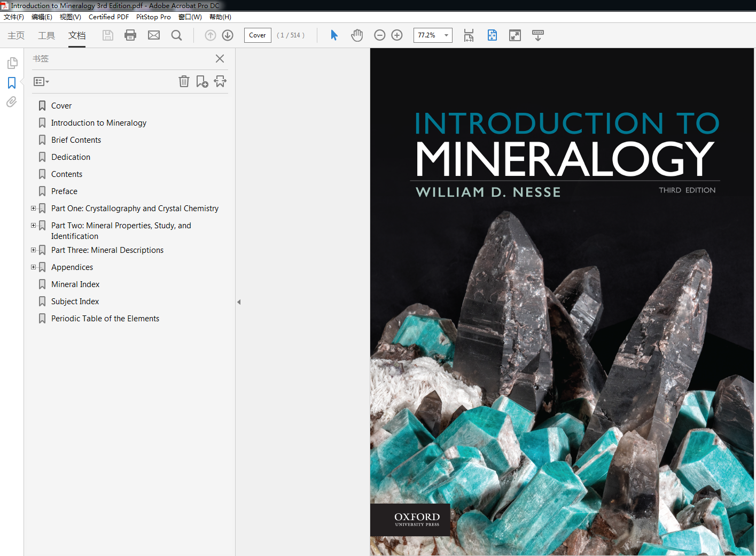
Task: Open the Attachments paperclip panel
Action: (12, 102)
